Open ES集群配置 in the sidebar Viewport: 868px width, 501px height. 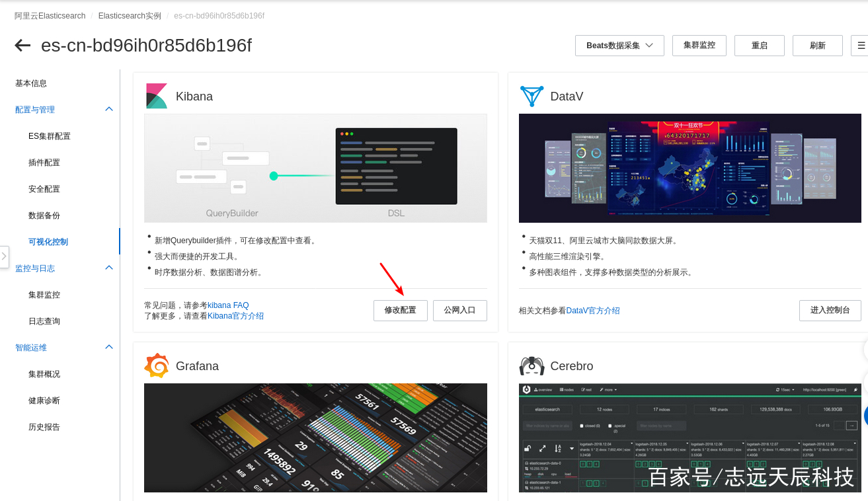coord(50,136)
